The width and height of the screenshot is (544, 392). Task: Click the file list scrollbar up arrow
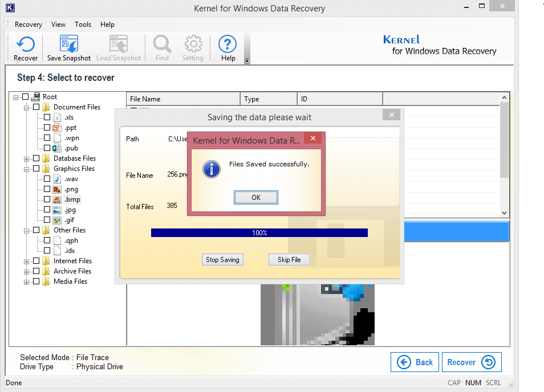505,98
